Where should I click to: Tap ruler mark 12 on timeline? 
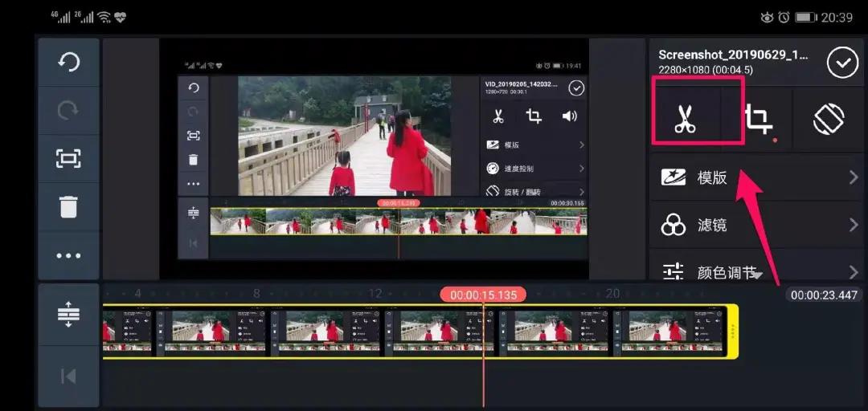click(375, 294)
